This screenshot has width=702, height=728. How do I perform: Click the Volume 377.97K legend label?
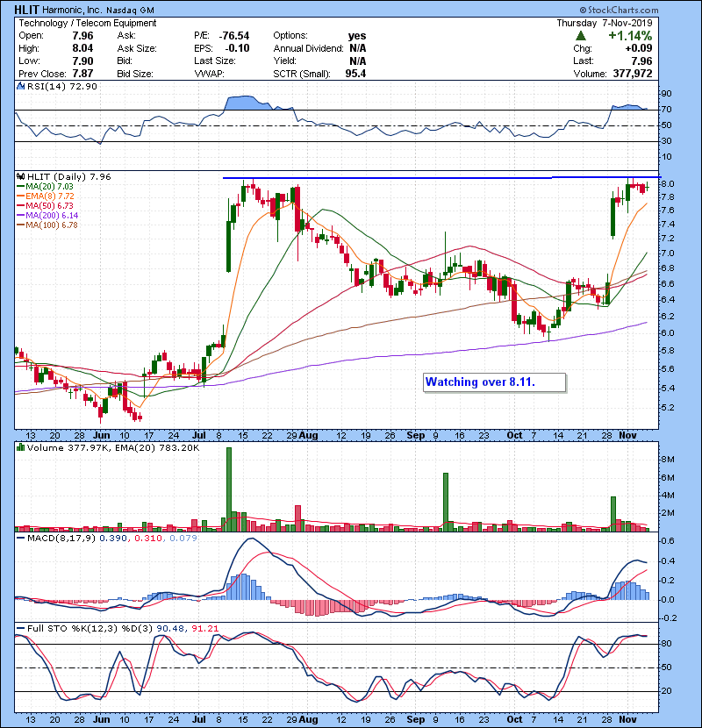(x=113, y=448)
